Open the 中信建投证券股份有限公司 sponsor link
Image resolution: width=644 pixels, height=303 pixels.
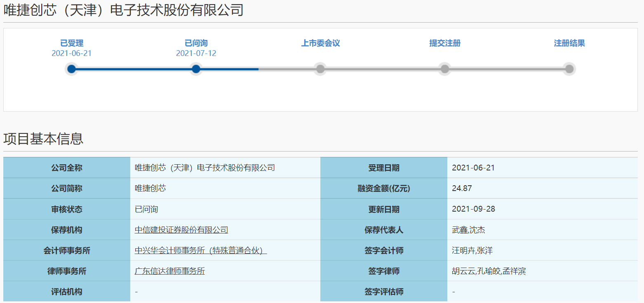[x=181, y=230]
